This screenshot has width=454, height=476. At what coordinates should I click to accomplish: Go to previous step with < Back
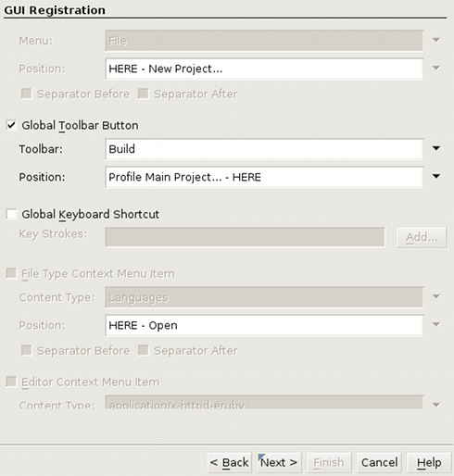click(229, 462)
